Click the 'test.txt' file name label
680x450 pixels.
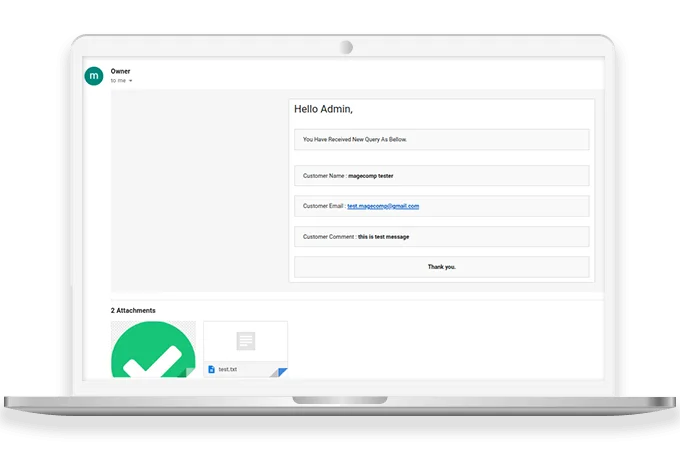tap(228, 369)
